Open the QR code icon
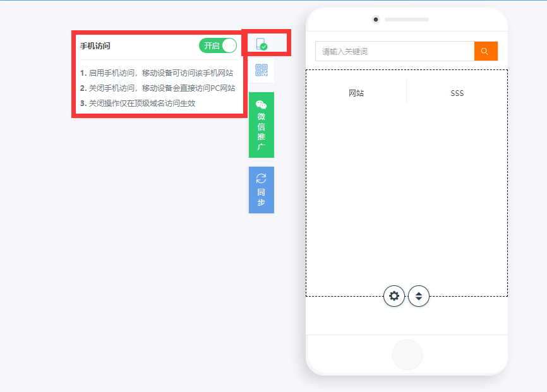Screen dimensions: 547x392 coord(261,70)
